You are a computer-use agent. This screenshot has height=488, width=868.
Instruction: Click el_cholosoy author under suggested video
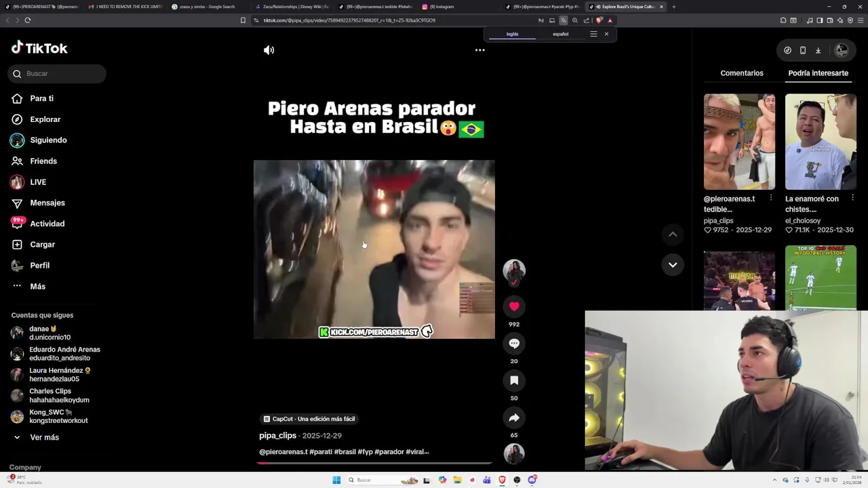click(803, 221)
